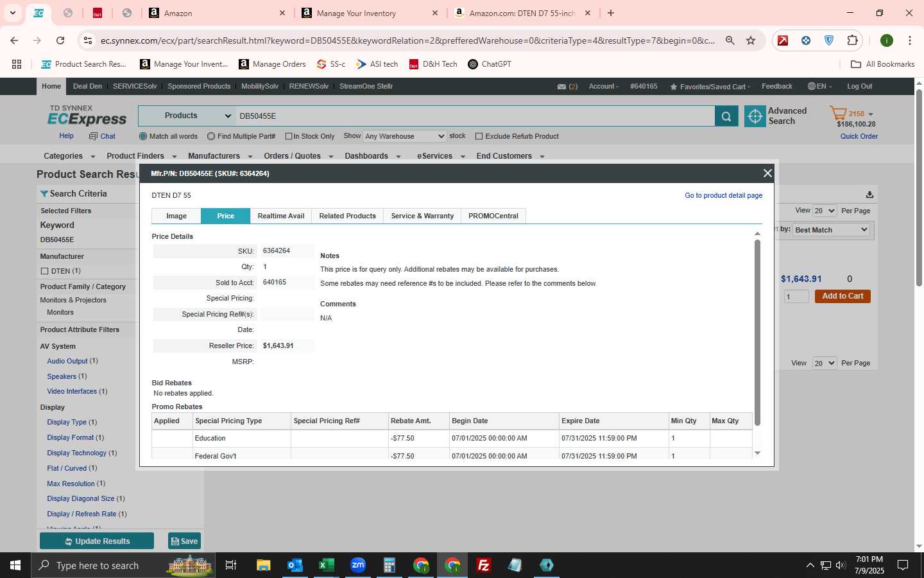Screen dimensions: 924x578
Task: Open the mail messages envelope icon
Action: (x=561, y=87)
